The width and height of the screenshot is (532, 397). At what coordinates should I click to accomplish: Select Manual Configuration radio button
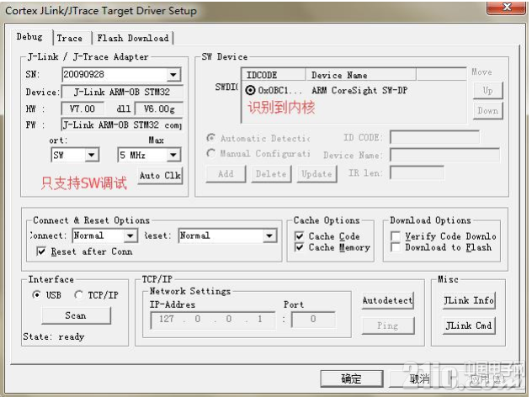tap(211, 153)
